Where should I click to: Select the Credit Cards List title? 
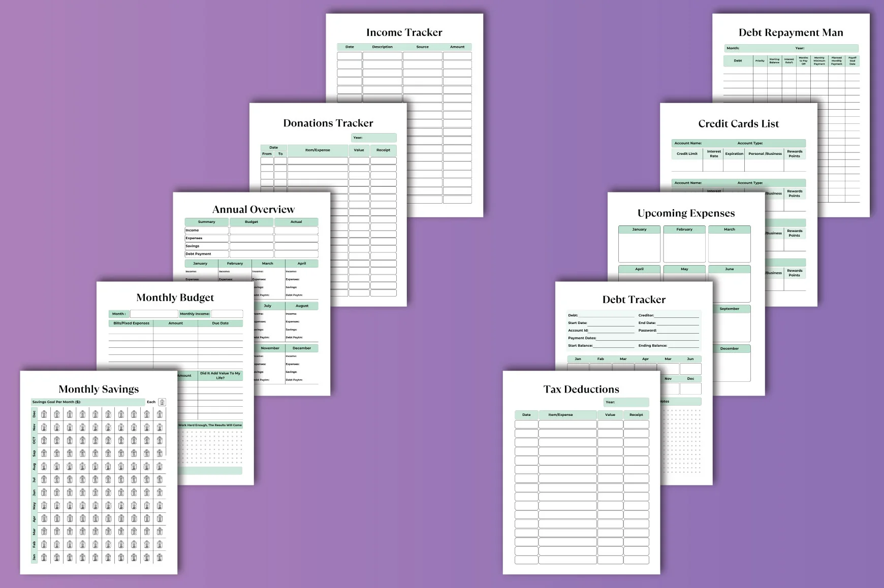pyautogui.click(x=738, y=123)
